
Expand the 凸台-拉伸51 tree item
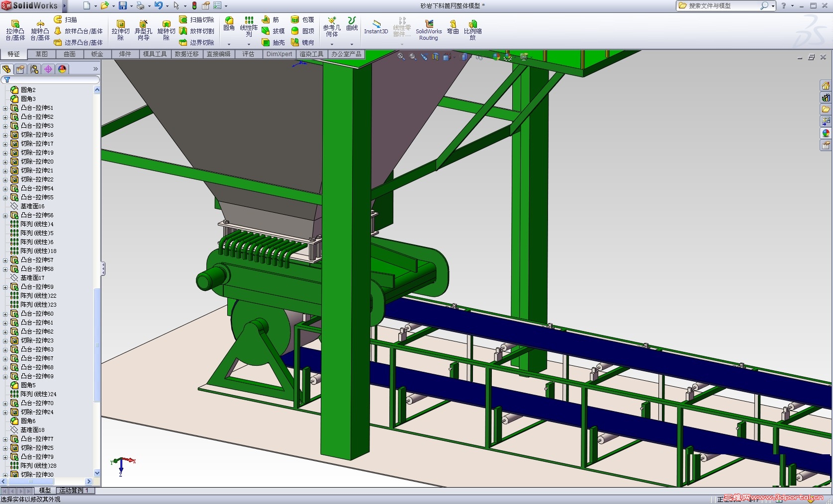[x=5, y=108]
